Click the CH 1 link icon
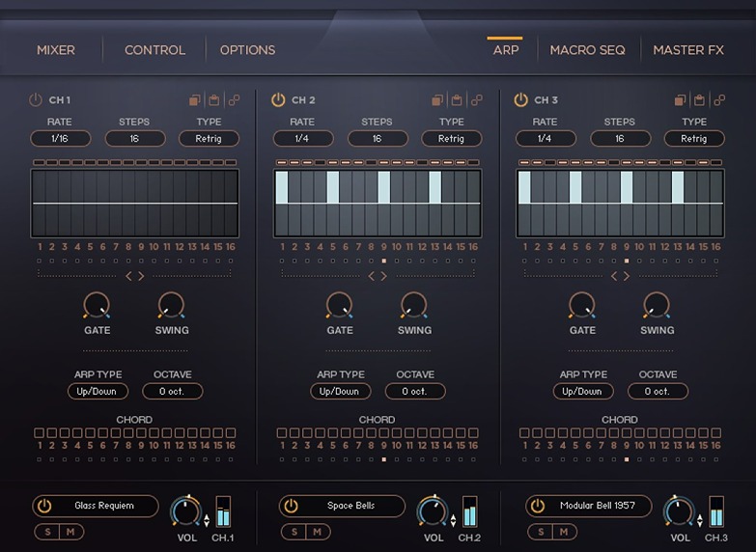756x552 pixels. click(234, 99)
